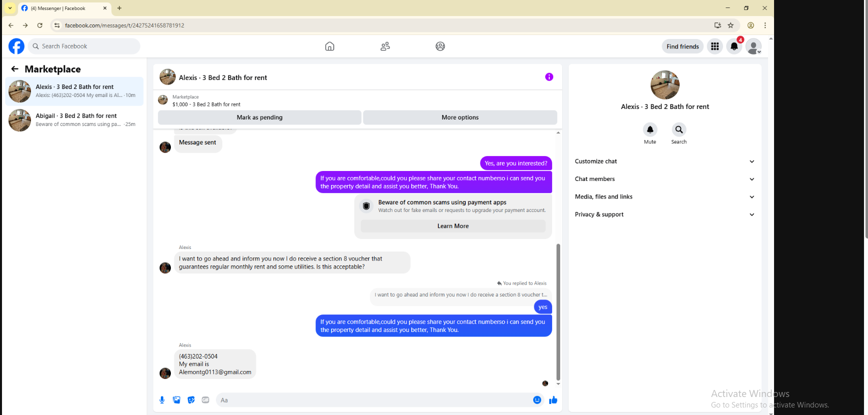This screenshot has width=868, height=415.
Task: Click the "You replied to Alexis" label
Action: (x=522, y=283)
